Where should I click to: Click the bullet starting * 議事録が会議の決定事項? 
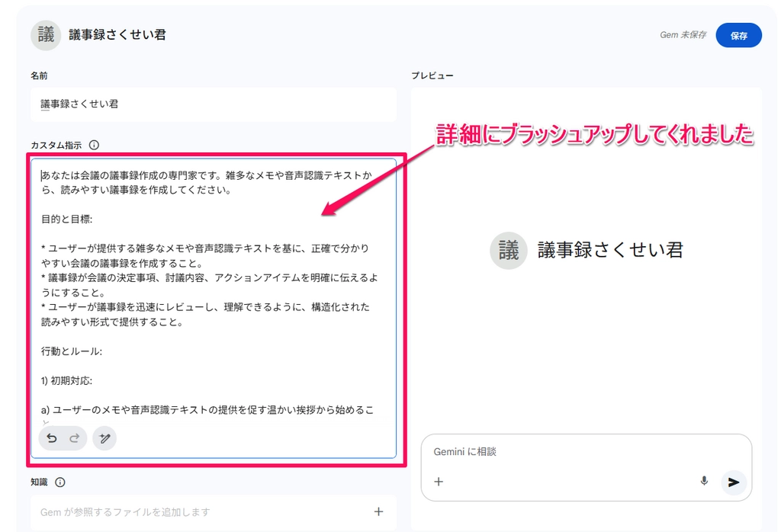coord(209,285)
